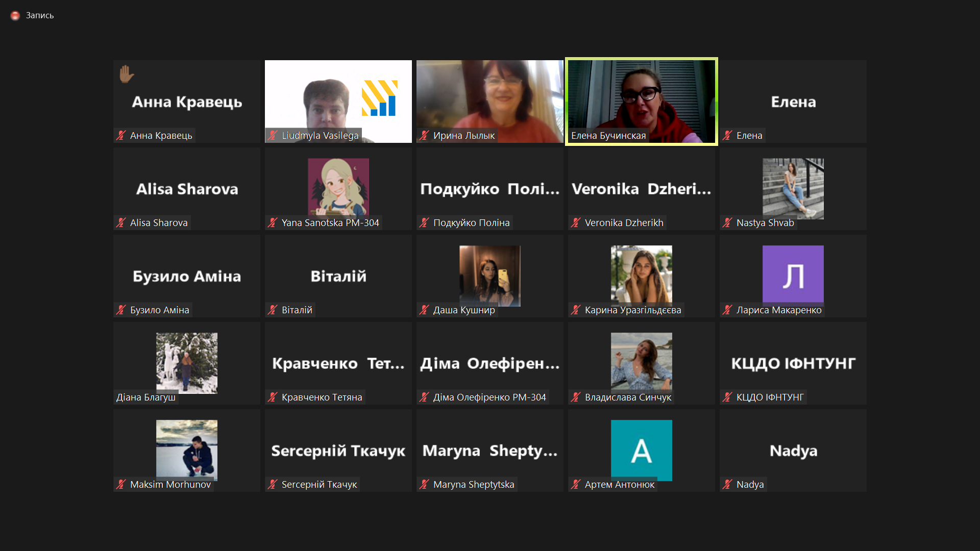Click muted microphone icon beside Віталій
Viewport: 980px width, 551px height.
pos(273,310)
